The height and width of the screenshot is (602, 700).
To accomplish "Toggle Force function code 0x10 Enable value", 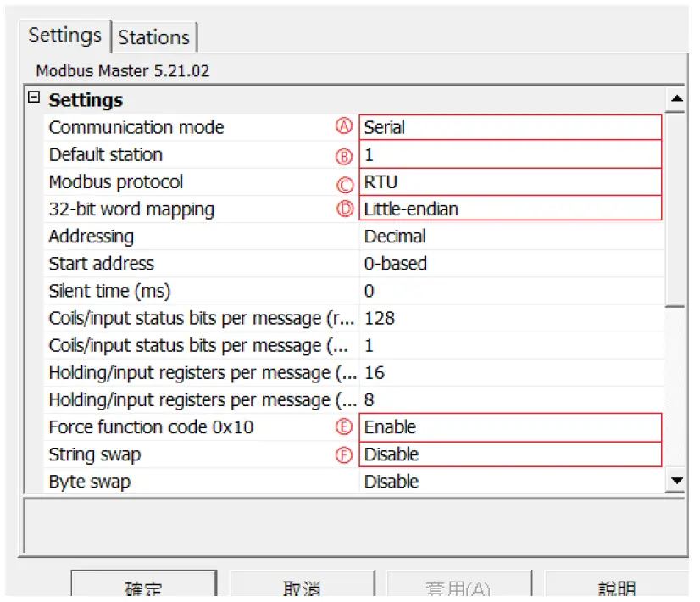I will pyautogui.click(x=510, y=427).
